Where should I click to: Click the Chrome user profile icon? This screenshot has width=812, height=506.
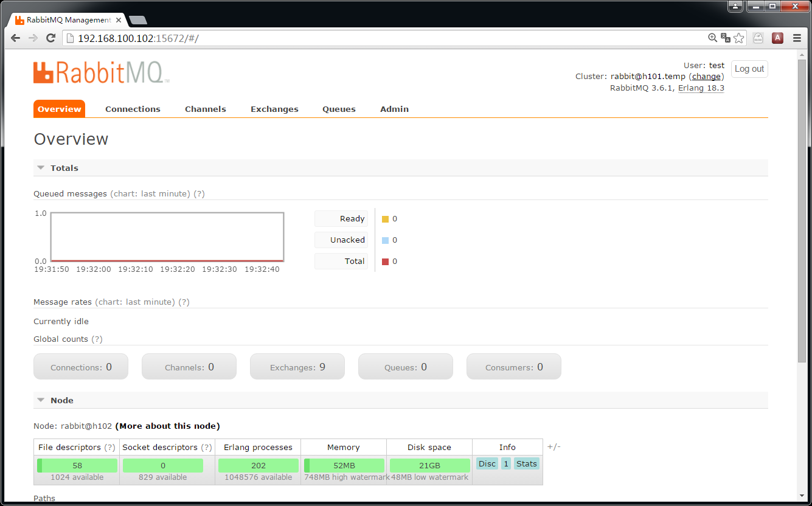(736, 6)
